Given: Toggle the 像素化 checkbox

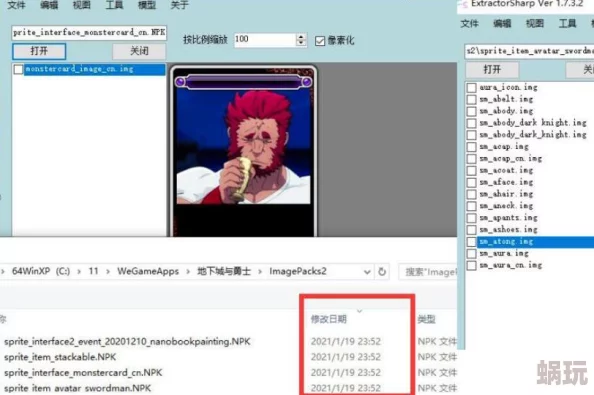Looking at the screenshot, I should click(x=320, y=41).
